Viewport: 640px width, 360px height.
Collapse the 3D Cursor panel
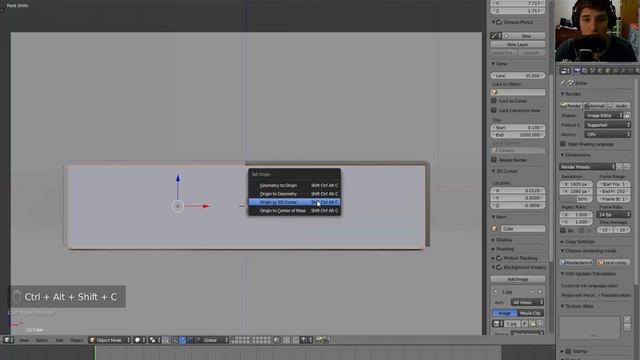tap(493, 171)
